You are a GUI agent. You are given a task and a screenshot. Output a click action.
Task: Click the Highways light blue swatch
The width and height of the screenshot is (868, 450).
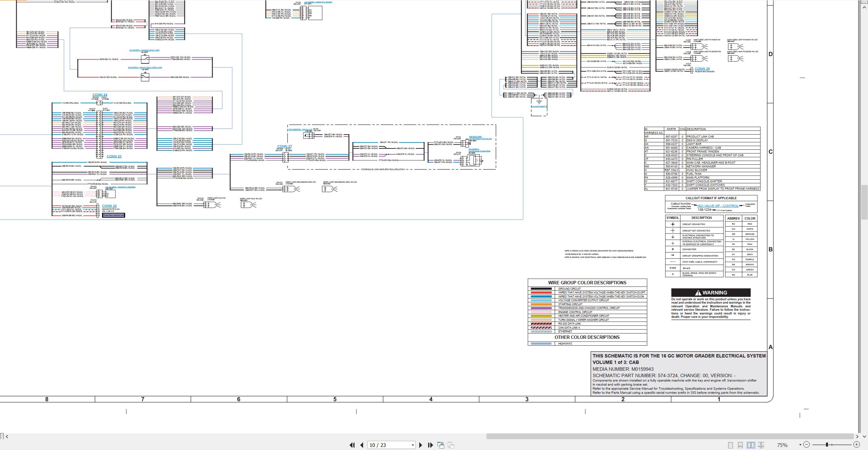541,344
